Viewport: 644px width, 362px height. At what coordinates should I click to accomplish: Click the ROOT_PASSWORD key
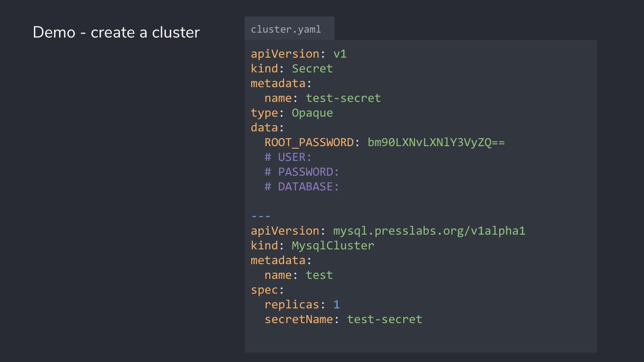[309, 143]
